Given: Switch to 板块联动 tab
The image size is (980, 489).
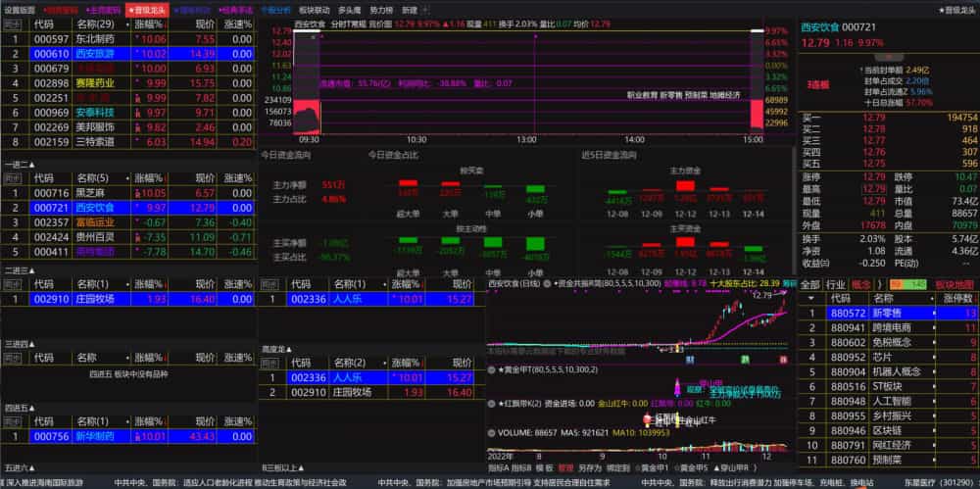Looking at the screenshot, I should (314, 10).
